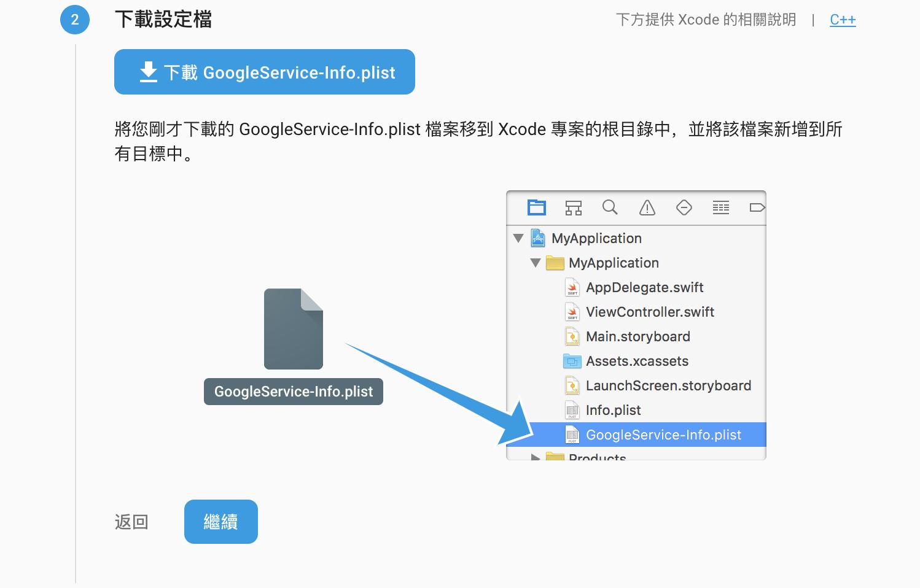
Task: Click the AppDelegate swift file icon
Action: 572,287
